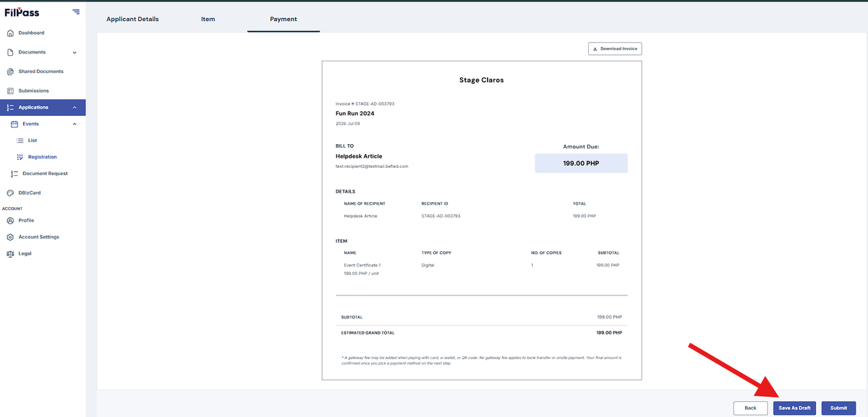Viewport: 868px width, 417px height.
Task: Collapse the sidebar using the hamburger icon
Action: (x=77, y=12)
